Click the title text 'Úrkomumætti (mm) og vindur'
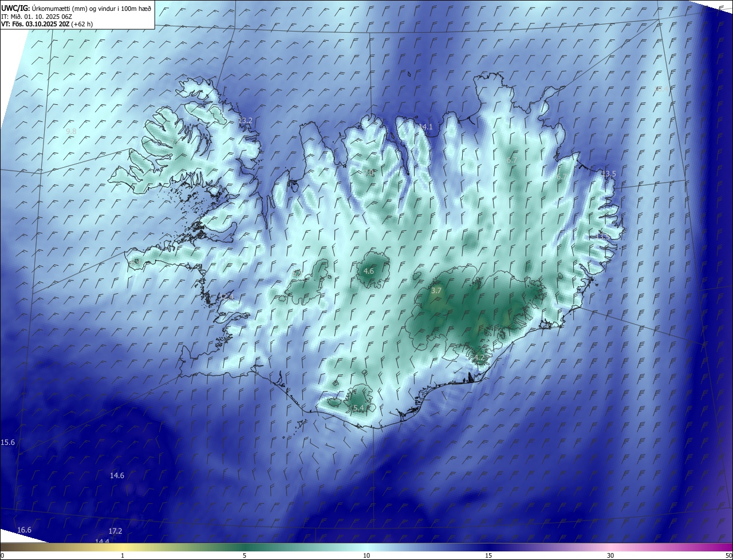The image size is (733, 560). pos(74,8)
